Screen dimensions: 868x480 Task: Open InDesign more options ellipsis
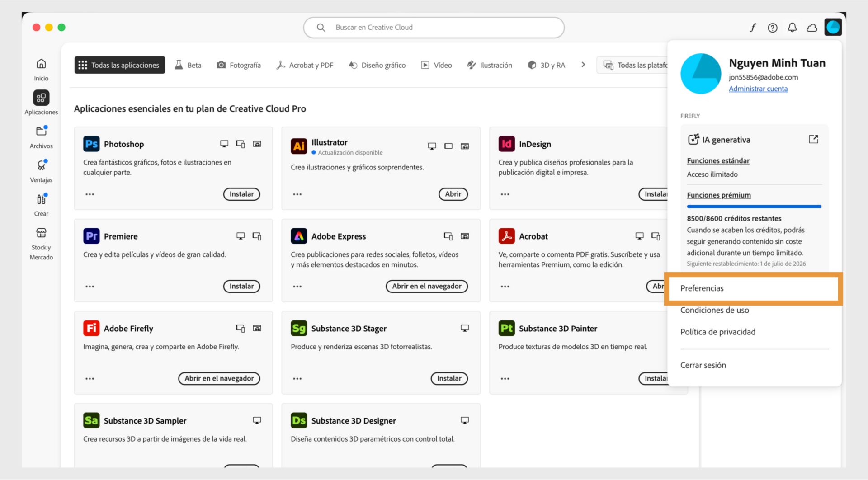[505, 194]
